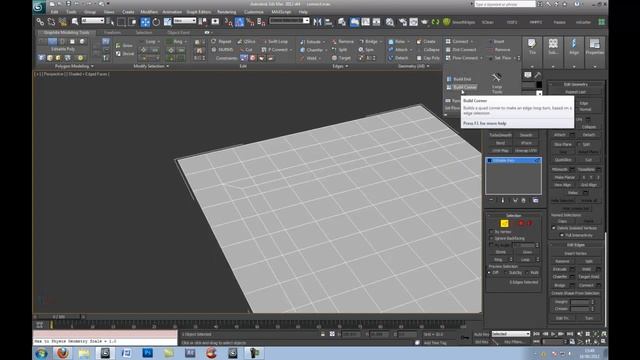Click the 3ds Max application button

(x=39, y=6)
